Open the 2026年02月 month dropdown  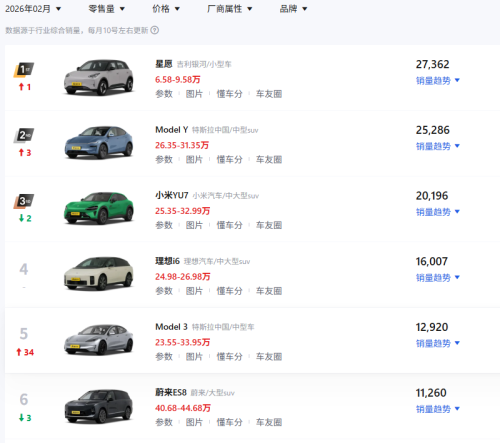33,9
